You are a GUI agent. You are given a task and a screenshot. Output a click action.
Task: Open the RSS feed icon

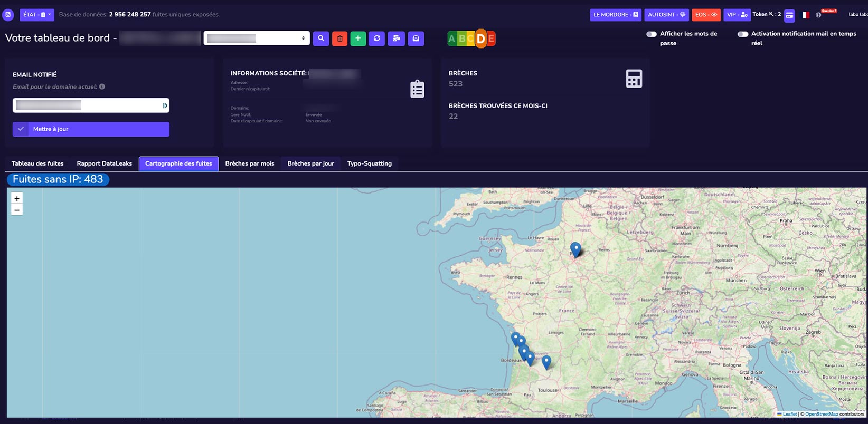8,15
